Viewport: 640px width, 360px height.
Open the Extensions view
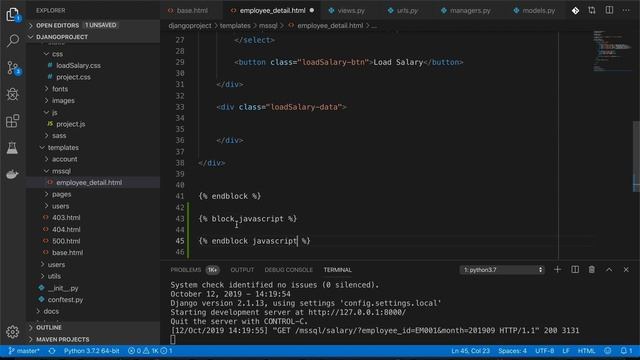pos(13,121)
